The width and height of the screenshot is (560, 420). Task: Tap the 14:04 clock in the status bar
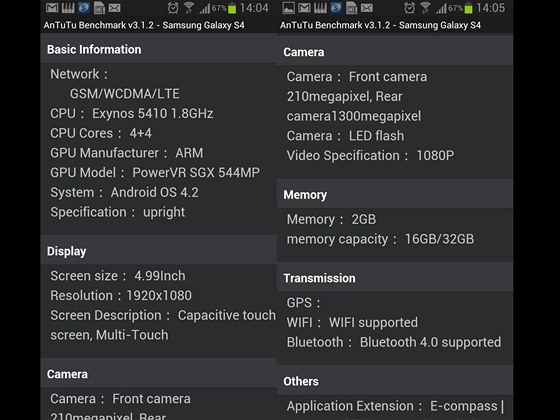[x=254, y=8]
